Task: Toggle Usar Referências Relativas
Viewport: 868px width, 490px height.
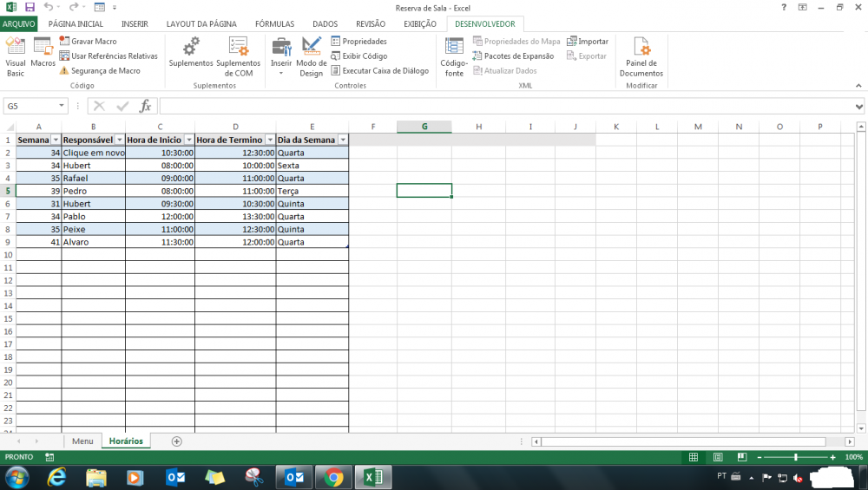Action: pyautogui.click(x=108, y=56)
